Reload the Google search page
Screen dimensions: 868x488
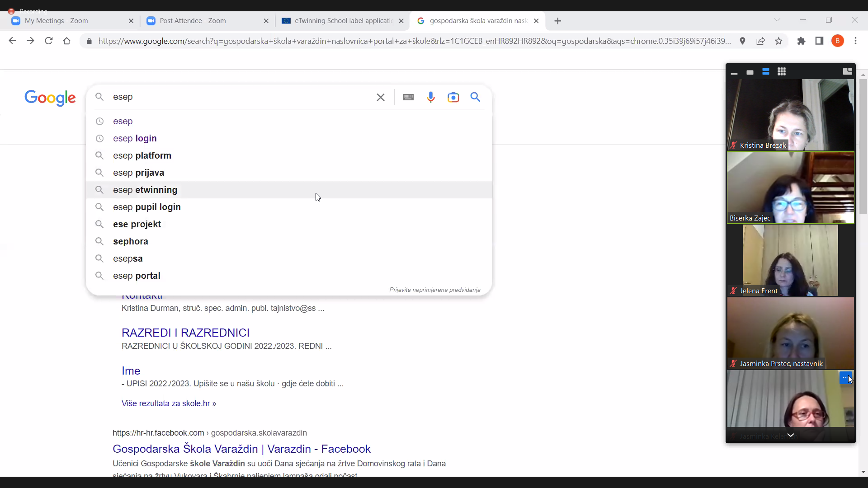tap(48, 41)
